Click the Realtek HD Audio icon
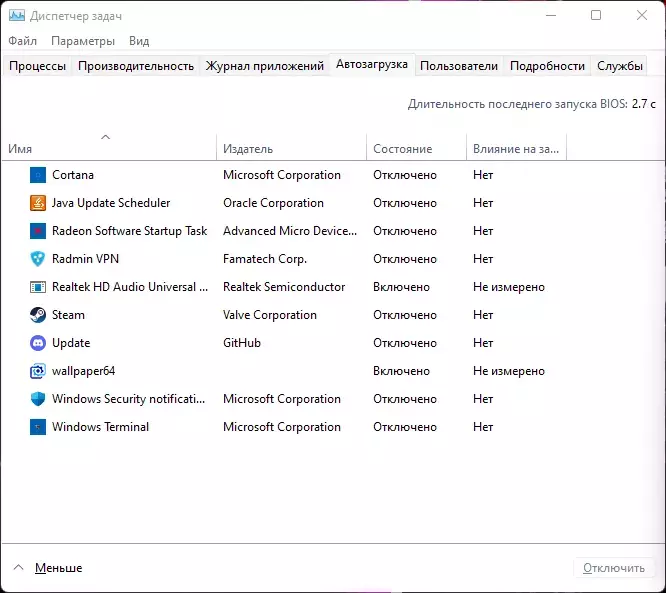 point(38,287)
